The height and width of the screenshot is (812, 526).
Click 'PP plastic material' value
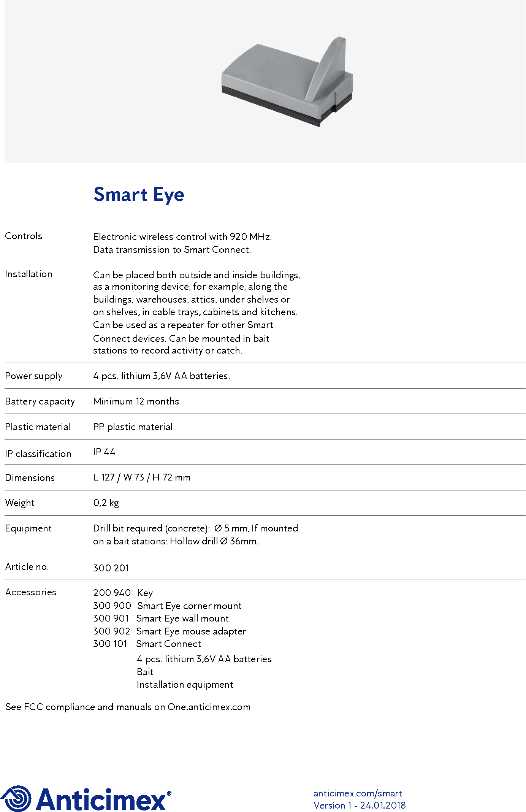click(133, 427)
